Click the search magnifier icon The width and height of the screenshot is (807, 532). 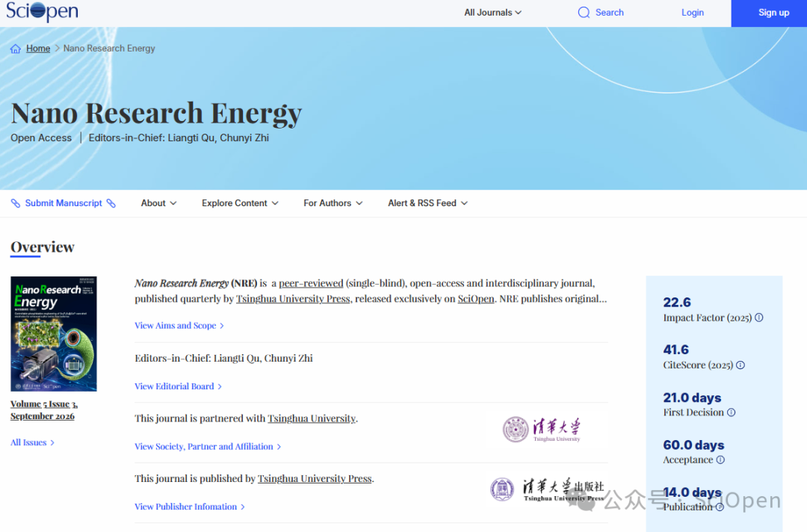pyautogui.click(x=584, y=13)
